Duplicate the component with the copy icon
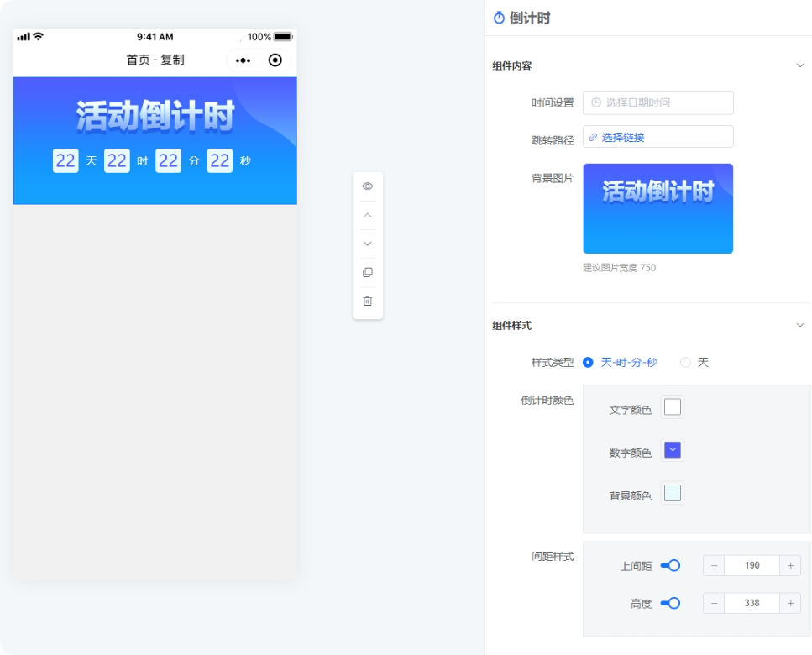Image resolution: width=812 pixels, height=655 pixels. pyautogui.click(x=367, y=272)
